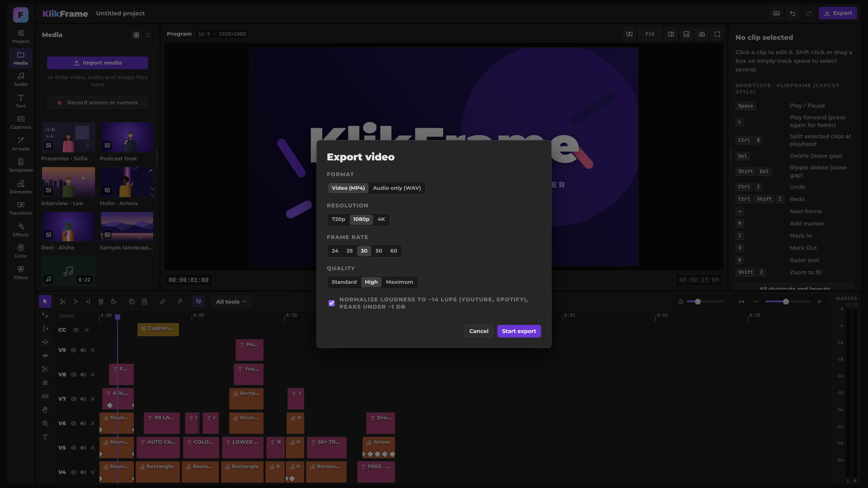Select 720p resolution option
The image size is (868, 488).
338,219
